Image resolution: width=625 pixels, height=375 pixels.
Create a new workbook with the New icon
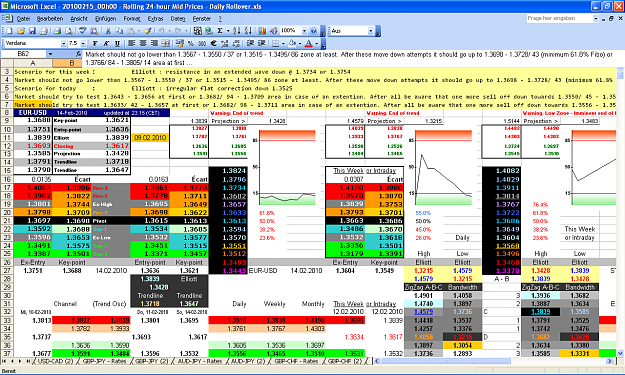tap(9, 31)
